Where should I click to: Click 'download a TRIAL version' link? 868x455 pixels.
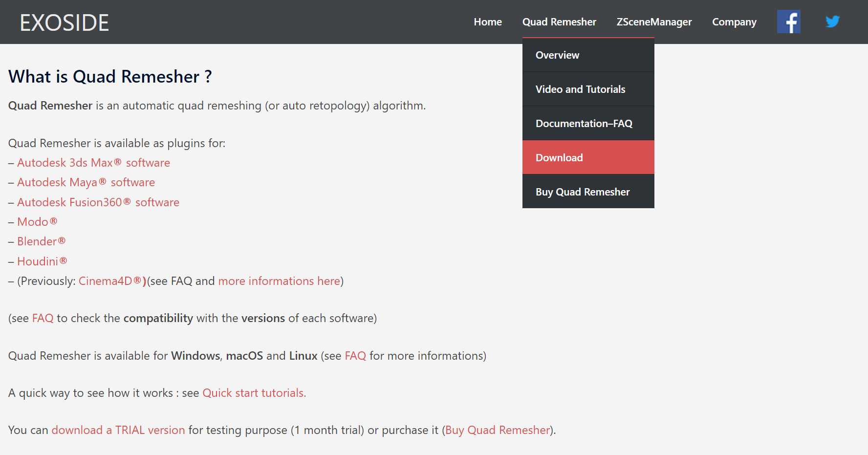coord(118,430)
